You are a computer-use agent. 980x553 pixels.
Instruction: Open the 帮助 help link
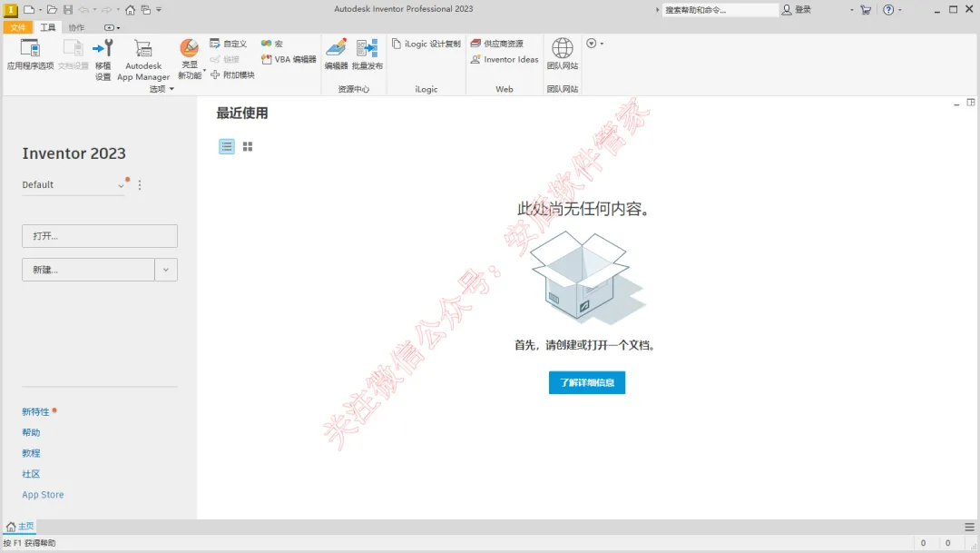[31, 432]
